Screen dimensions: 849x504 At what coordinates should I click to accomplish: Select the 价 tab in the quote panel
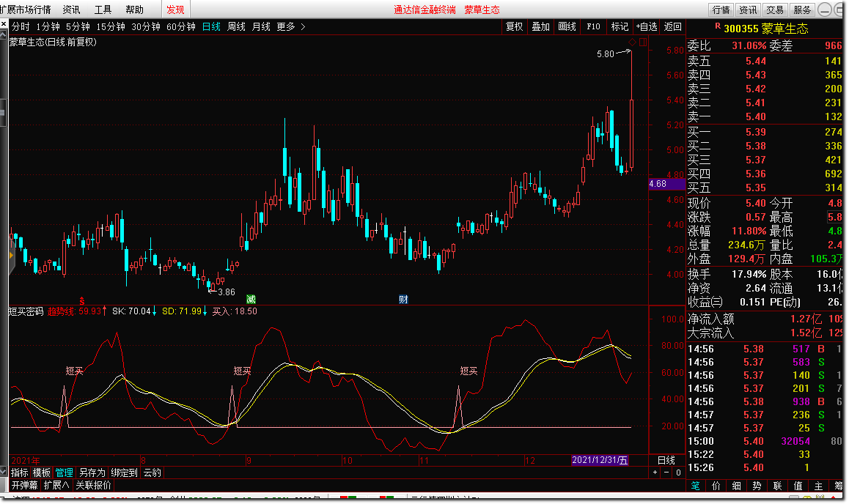[x=716, y=486]
